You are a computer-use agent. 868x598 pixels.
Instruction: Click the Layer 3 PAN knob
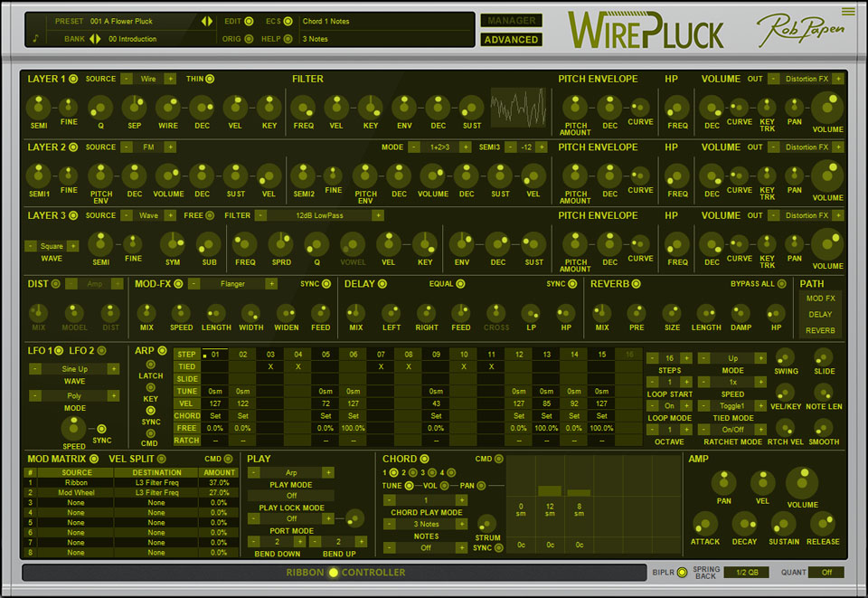tap(795, 243)
